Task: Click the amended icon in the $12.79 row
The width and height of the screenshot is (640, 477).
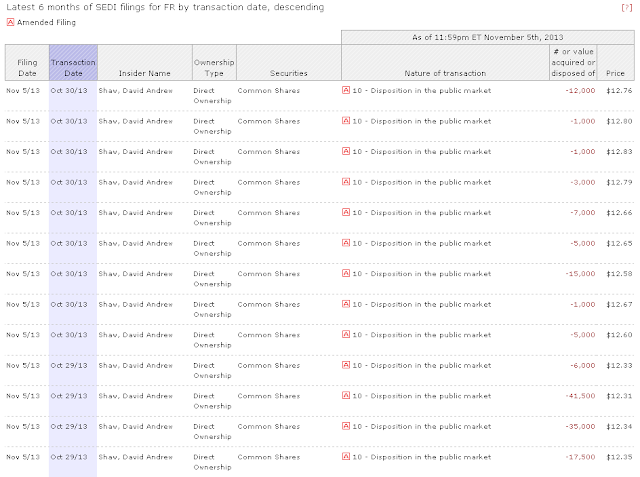Action: point(346,182)
